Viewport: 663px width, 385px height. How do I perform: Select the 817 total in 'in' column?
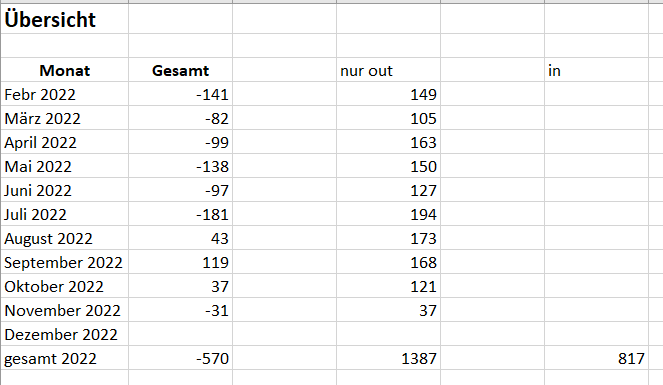click(x=596, y=359)
